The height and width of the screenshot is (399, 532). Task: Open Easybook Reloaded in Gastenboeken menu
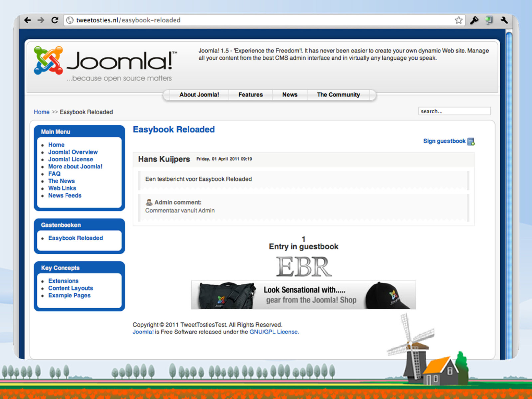tap(75, 238)
